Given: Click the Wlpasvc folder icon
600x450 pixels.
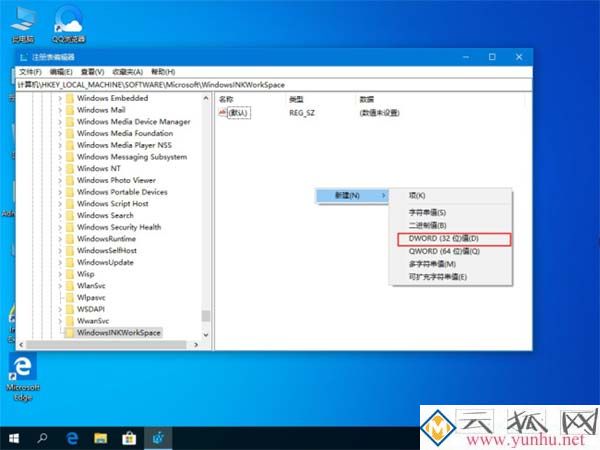Looking at the screenshot, I should click(70, 298).
